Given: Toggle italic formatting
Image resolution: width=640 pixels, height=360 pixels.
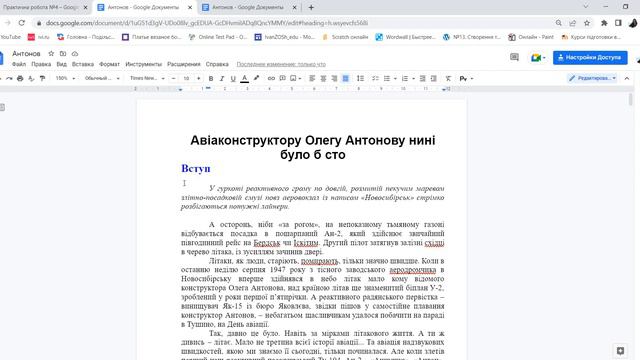Looking at the screenshot, I should click(222, 78).
